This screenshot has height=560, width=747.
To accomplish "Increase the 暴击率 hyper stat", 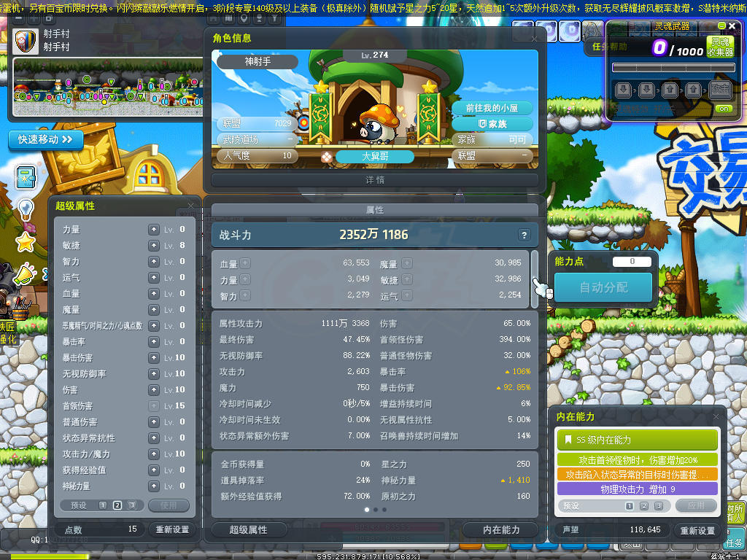I will click(x=153, y=342).
